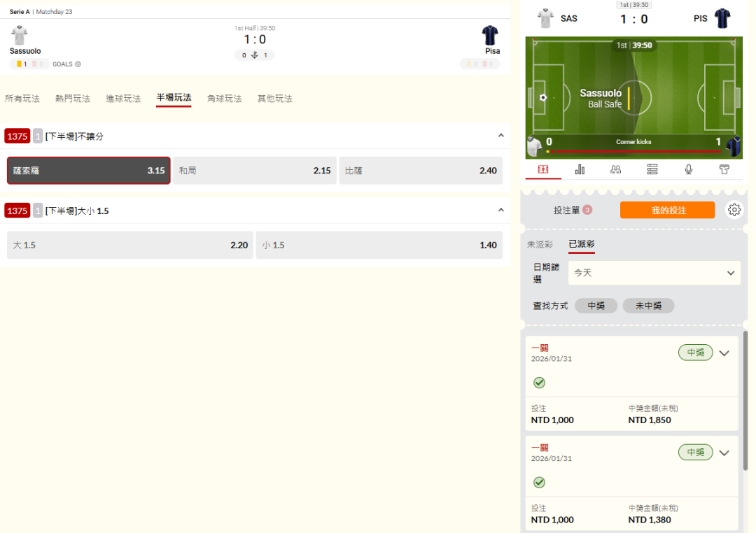This screenshot has width=756, height=533.
Task: Open the pitch view tab icon
Action: click(x=543, y=169)
